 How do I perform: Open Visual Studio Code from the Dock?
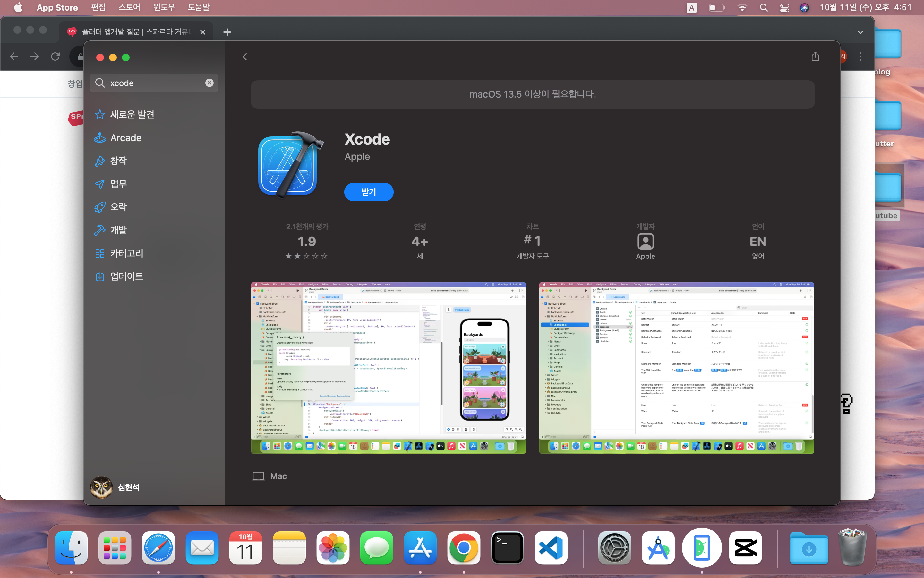tap(551, 548)
